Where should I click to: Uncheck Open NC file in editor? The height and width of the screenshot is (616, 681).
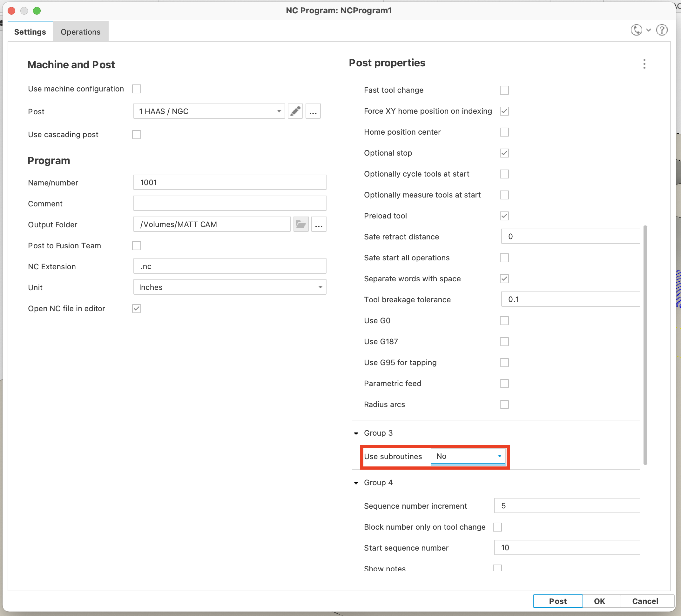(x=137, y=308)
